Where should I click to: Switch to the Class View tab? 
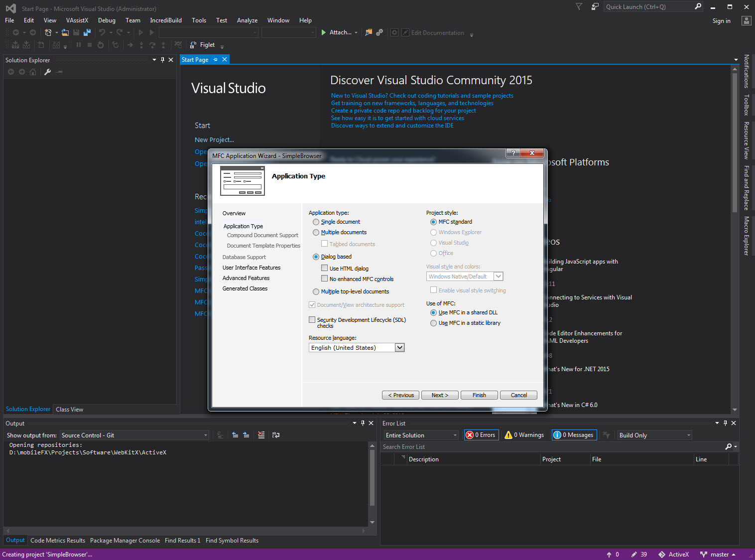click(70, 410)
